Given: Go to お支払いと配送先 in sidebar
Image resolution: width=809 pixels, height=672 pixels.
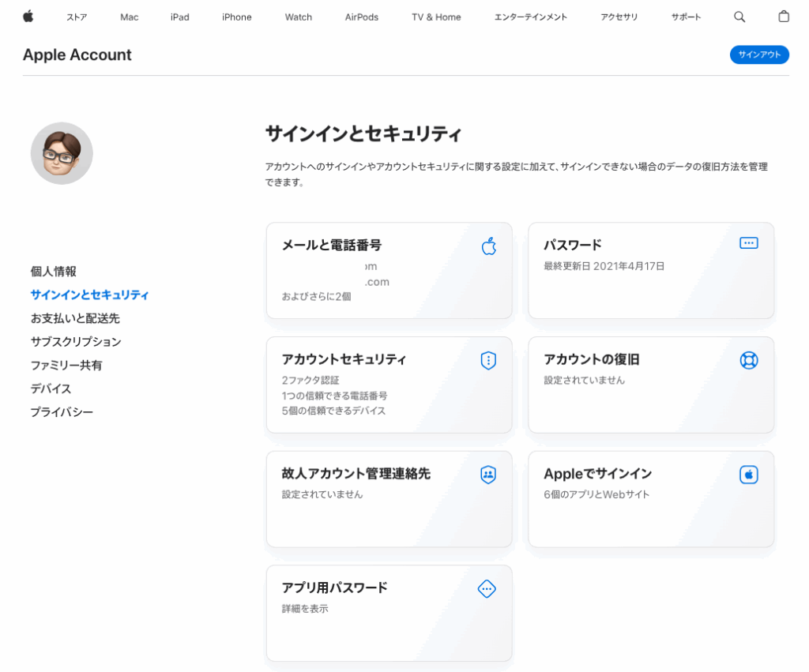Looking at the screenshot, I should tap(75, 318).
